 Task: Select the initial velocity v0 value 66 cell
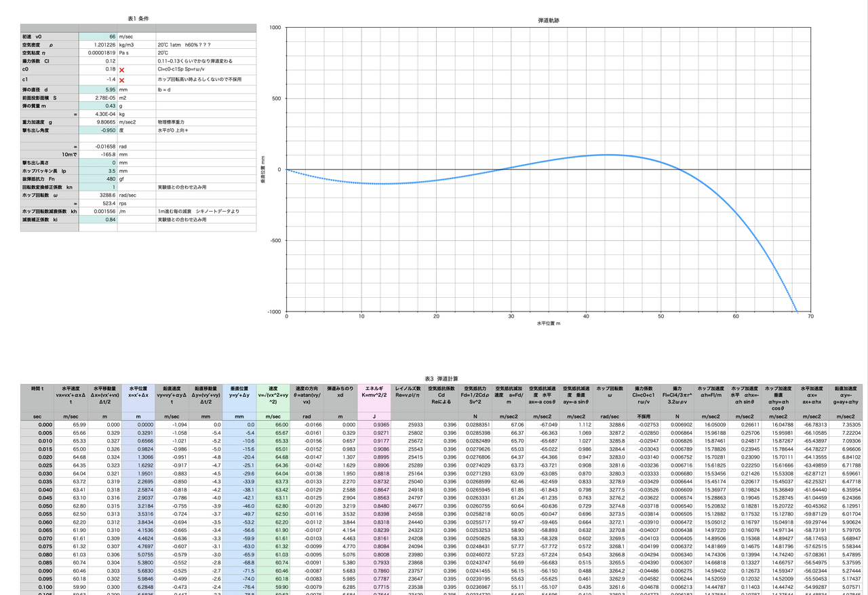click(98, 37)
